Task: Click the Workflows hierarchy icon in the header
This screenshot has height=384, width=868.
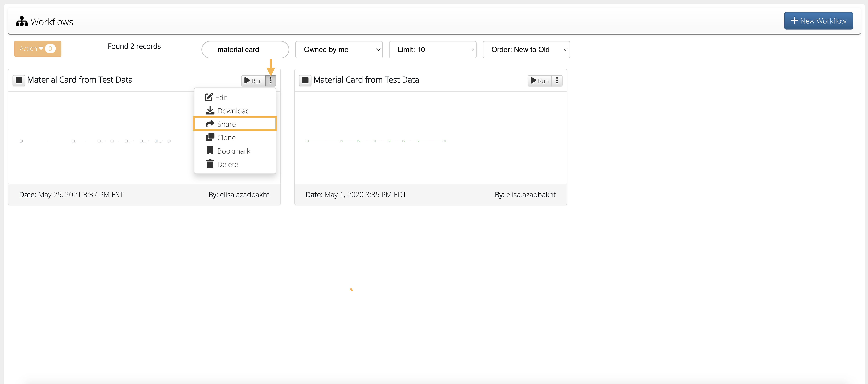Action: click(22, 21)
